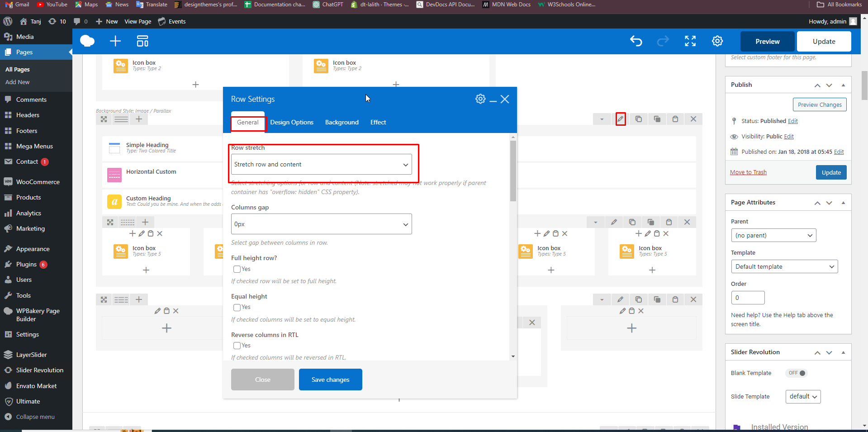Click the undo arrow icon

click(x=636, y=41)
